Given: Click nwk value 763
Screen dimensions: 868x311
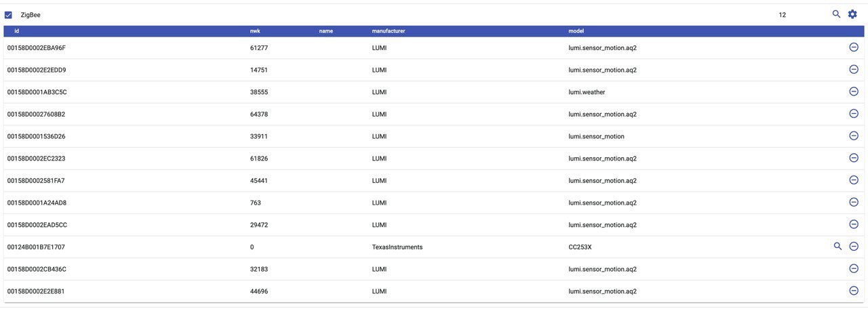Looking at the screenshot, I should 256,203.
